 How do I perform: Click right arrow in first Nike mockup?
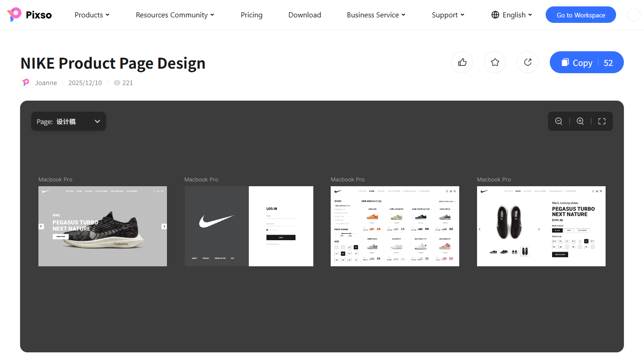pos(164,226)
